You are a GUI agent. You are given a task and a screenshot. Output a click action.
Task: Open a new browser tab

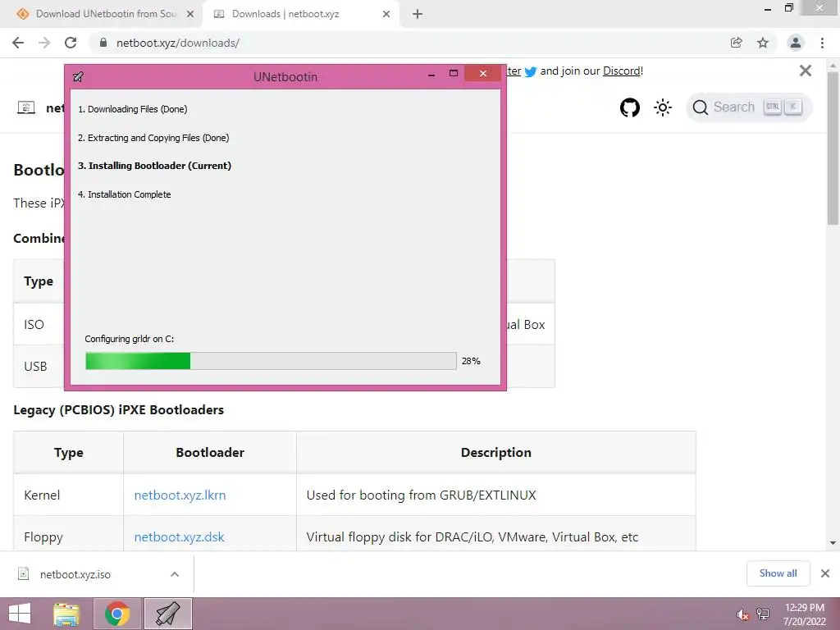(418, 15)
